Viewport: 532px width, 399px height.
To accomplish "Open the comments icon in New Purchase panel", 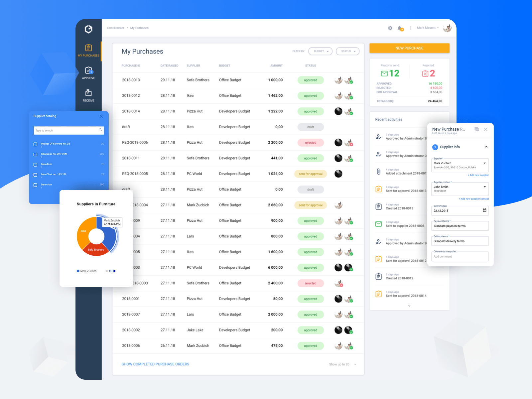I will [476, 129].
